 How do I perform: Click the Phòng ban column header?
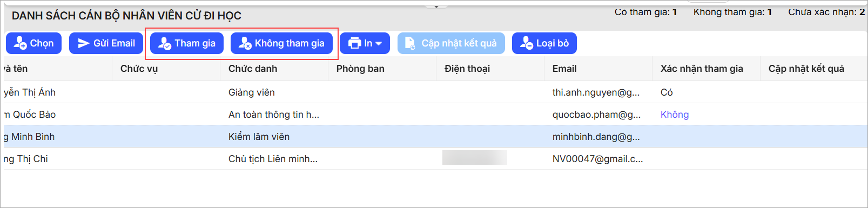[x=360, y=69]
